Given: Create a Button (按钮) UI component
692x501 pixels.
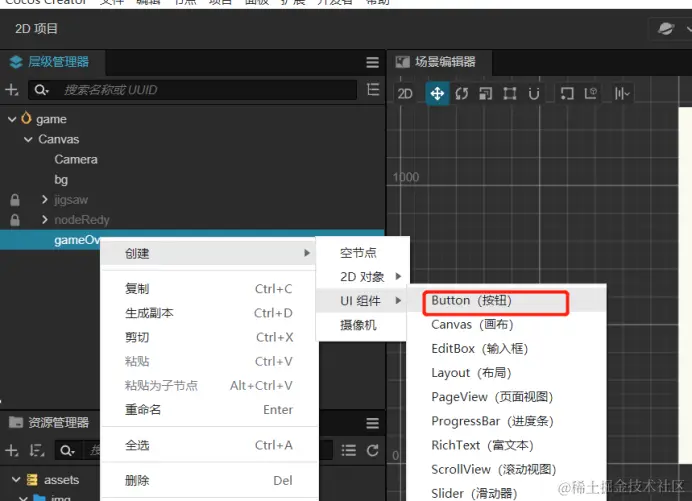Looking at the screenshot, I should 506,301.
